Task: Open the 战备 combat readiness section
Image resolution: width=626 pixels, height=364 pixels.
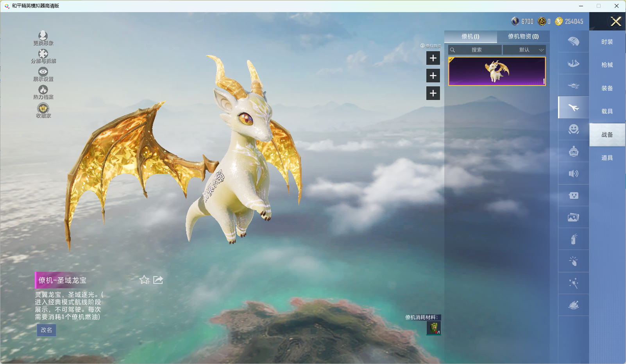Action: pyautogui.click(x=607, y=135)
